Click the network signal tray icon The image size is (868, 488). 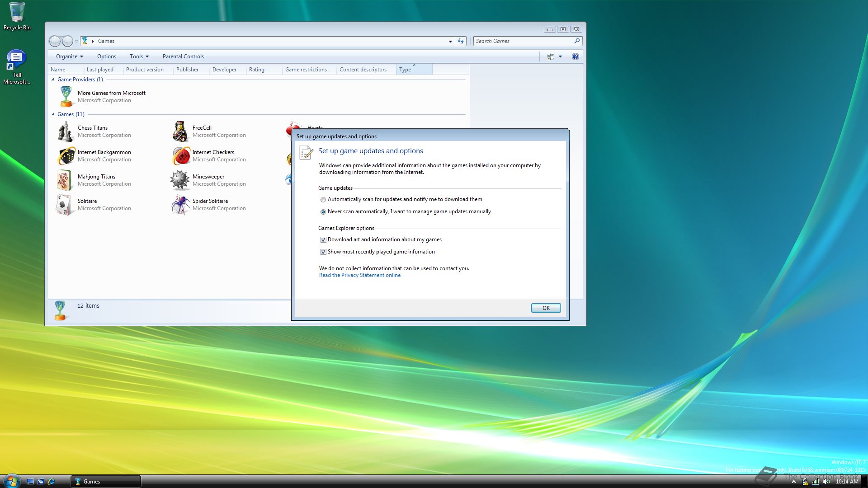pyautogui.click(x=816, y=482)
